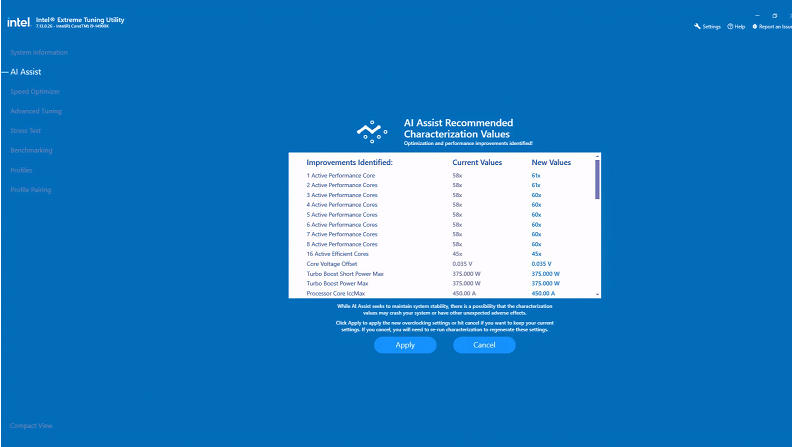This screenshot has width=792, height=447.
Task: Click the Intel logo
Action: point(19,22)
